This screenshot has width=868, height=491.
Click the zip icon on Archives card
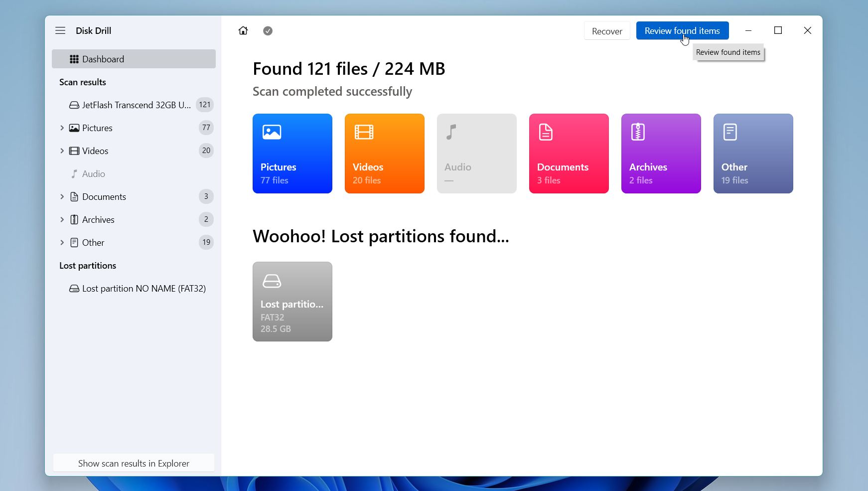(x=638, y=132)
